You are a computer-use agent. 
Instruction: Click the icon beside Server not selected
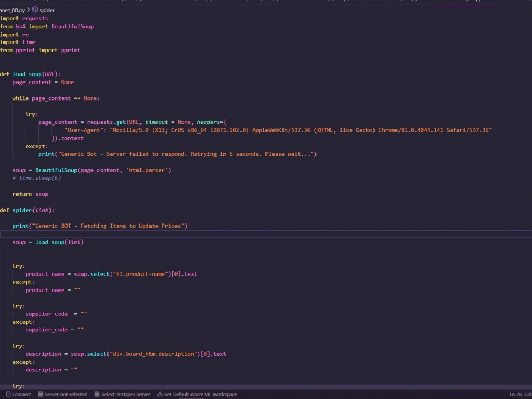click(40, 394)
